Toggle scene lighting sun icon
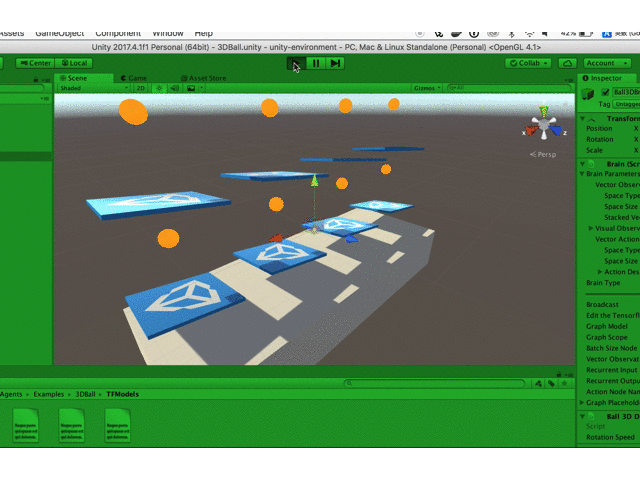 (x=159, y=88)
